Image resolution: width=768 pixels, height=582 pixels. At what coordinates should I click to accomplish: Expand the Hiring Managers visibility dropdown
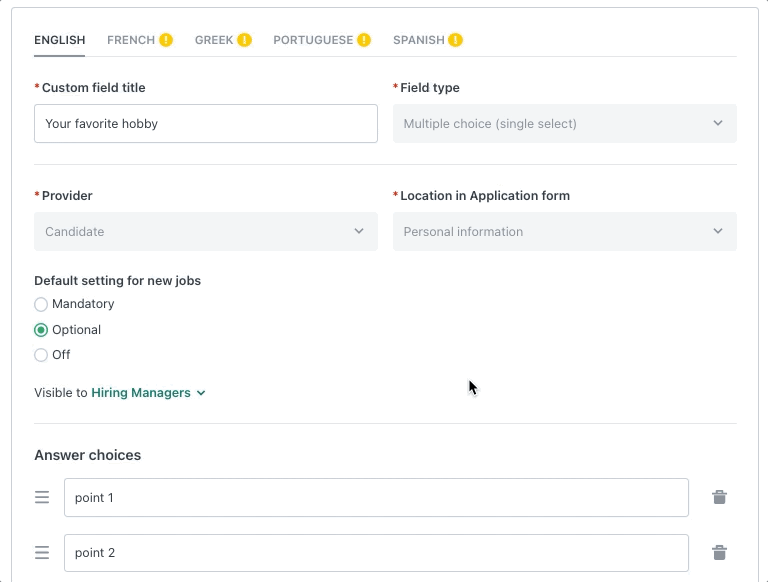148,393
